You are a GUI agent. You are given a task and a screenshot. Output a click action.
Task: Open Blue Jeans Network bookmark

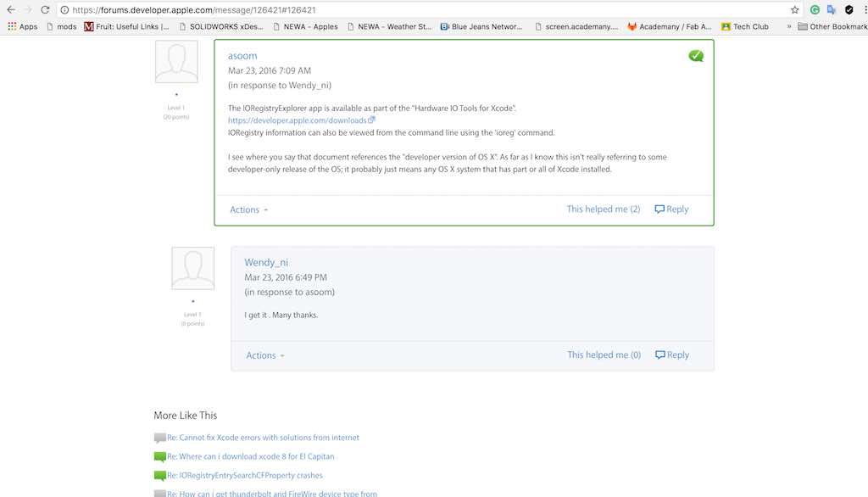pyautogui.click(x=481, y=26)
